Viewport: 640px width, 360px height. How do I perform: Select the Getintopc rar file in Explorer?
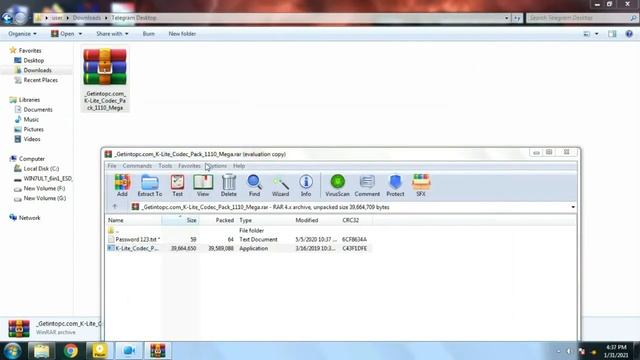pyautogui.click(x=105, y=78)
